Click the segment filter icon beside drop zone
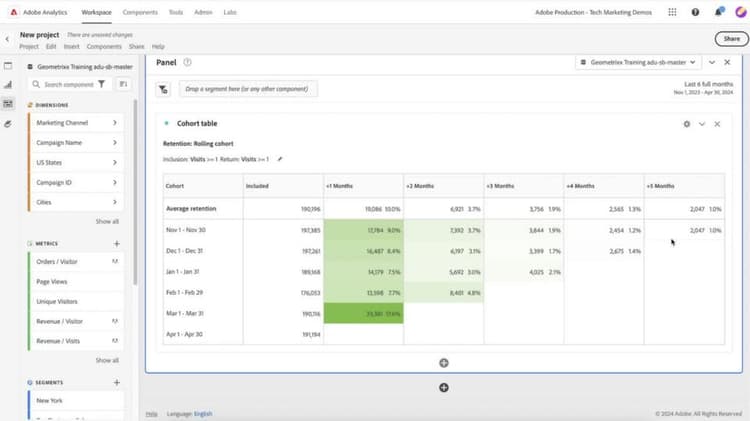The height and width of the screenshot is (421, 750). tap(163, 89)
